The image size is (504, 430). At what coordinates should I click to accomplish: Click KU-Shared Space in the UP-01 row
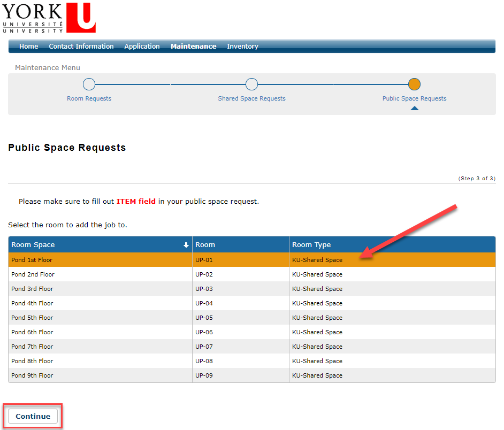(317, 260)
